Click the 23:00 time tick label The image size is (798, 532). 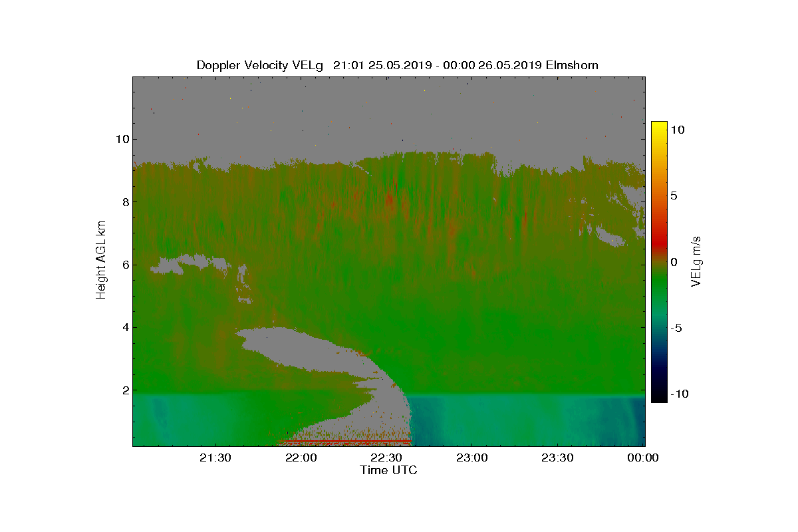pos(473,458)
